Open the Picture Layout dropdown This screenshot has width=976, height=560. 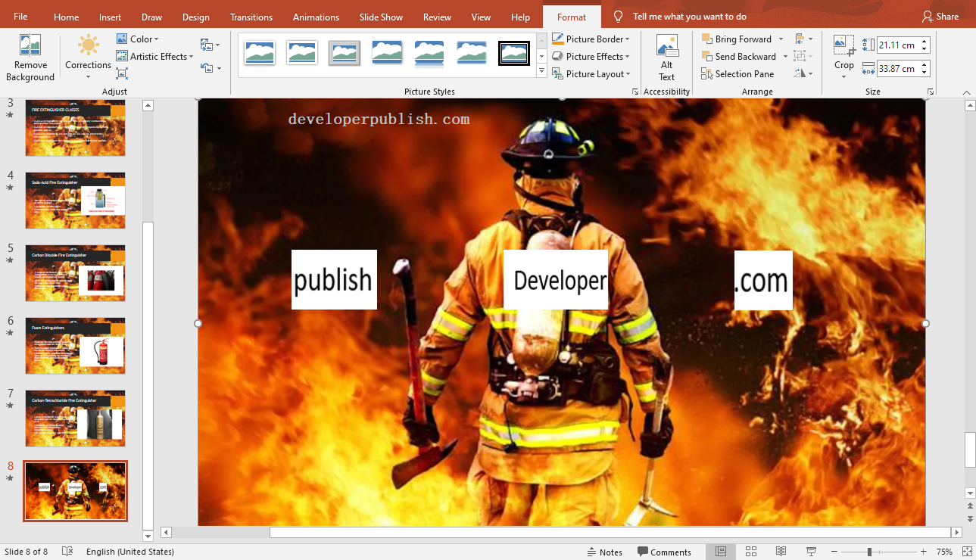(591, 73)
